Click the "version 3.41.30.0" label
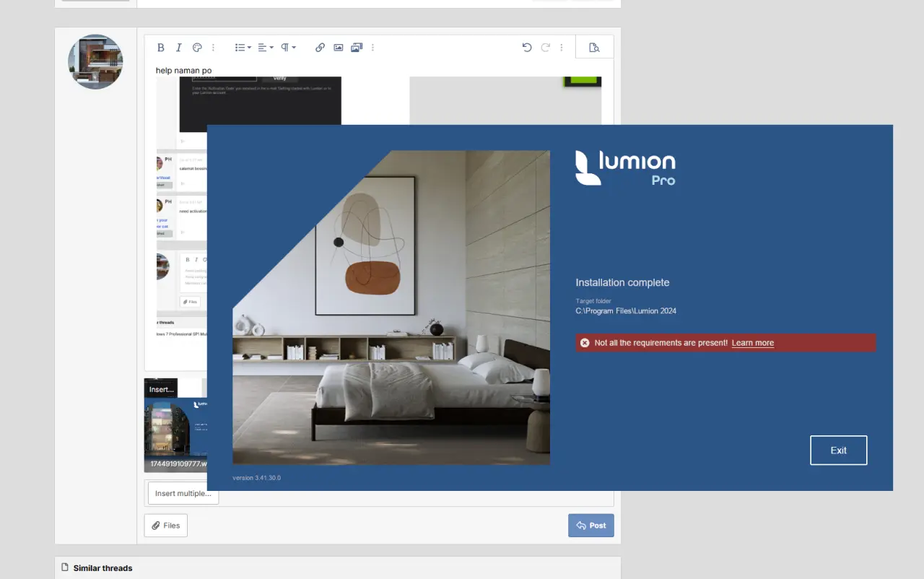 256,478
